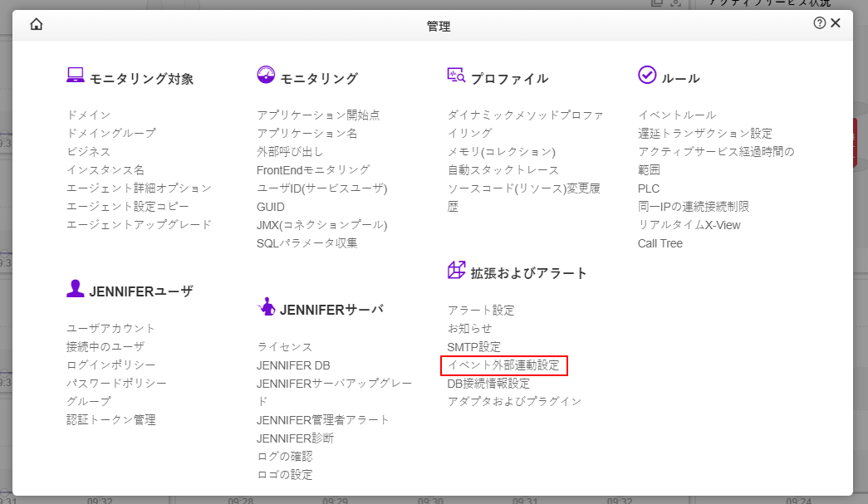The height and width of the screenshot is (504, 868).
Task: Open アダプタおよびプラグイン settings
Action: point(515,402)
